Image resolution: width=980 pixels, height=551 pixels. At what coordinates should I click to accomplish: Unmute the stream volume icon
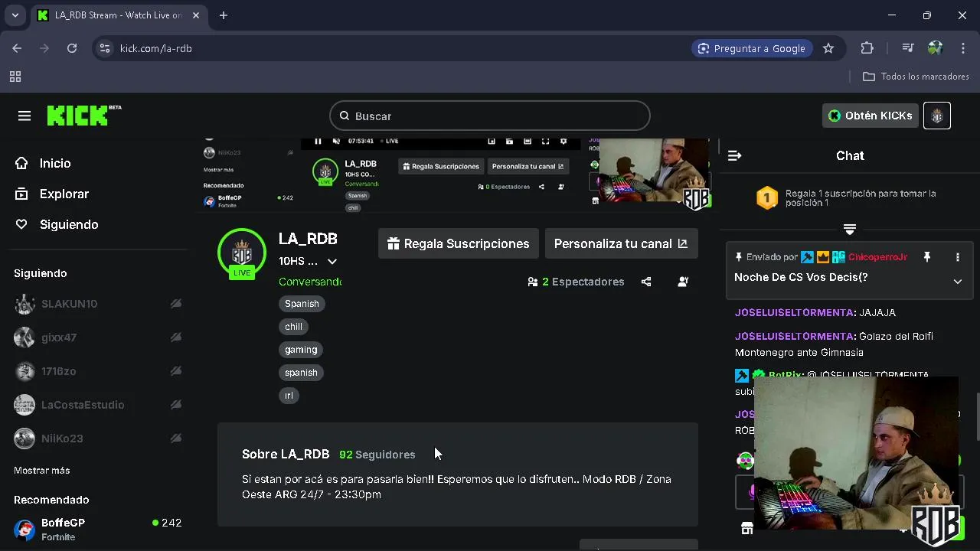point(338,141)
